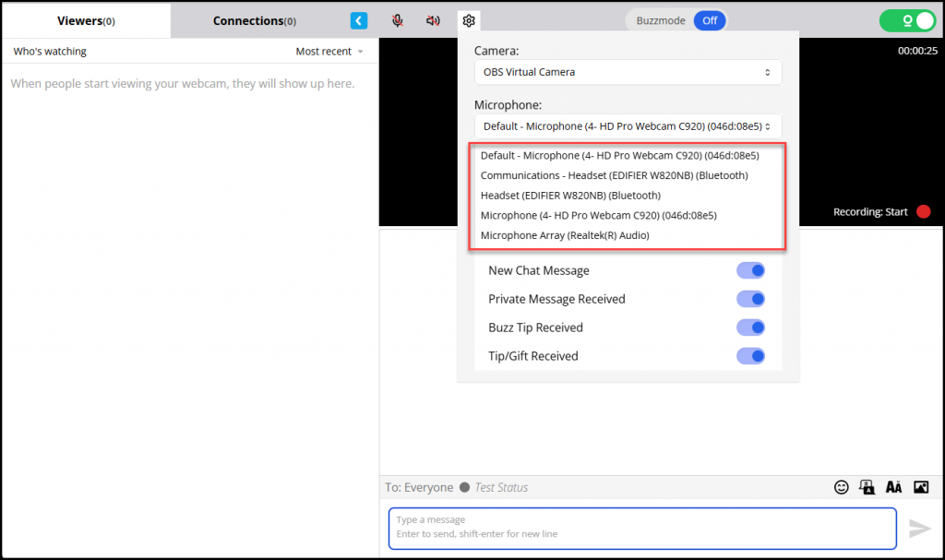Disable Private Message Received notification
The height and width of the screenshot is (560, 945).
(x=750, y=299)
